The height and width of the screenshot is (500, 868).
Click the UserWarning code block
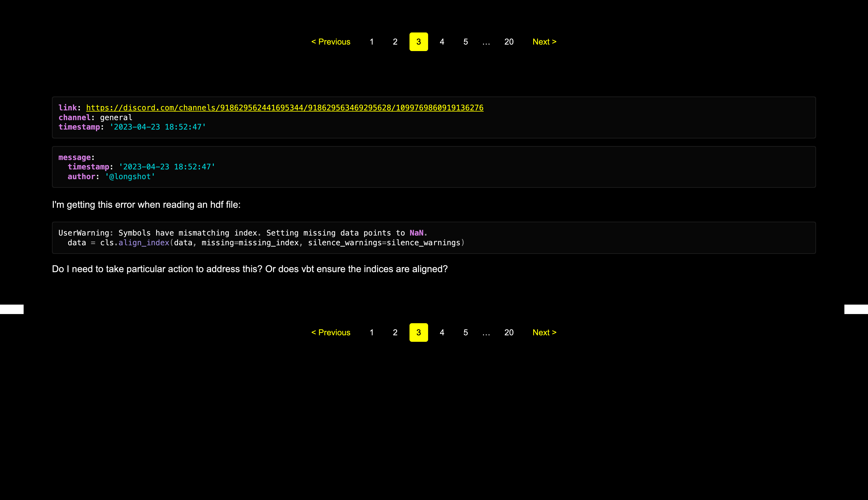[x=433, y=238]
